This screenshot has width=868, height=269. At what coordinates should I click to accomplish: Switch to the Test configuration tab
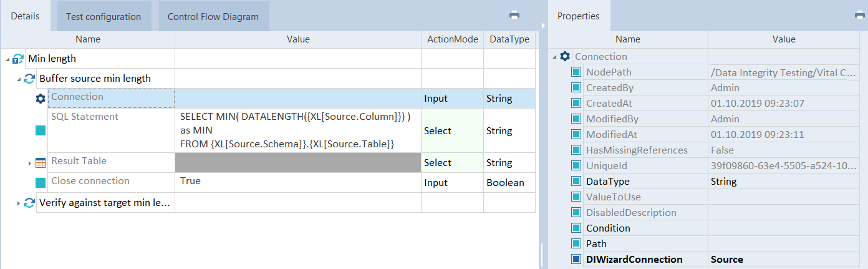click(x=104, y=17)
